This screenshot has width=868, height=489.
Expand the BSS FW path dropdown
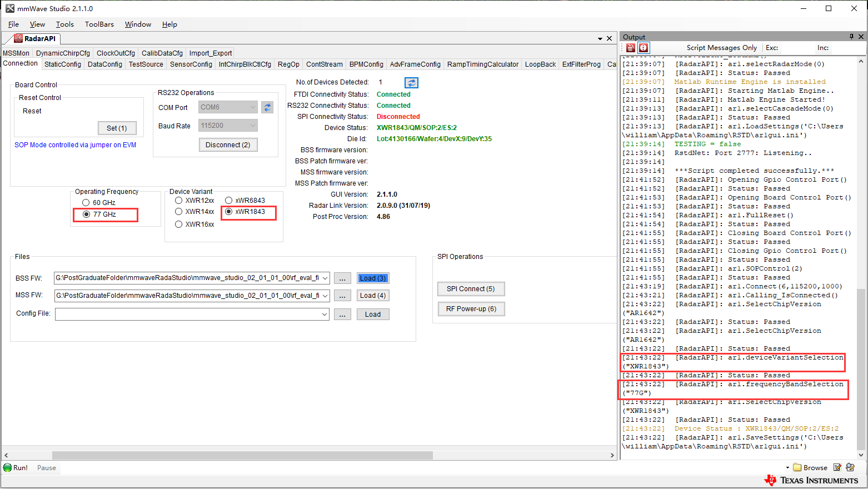pos(325,278)
